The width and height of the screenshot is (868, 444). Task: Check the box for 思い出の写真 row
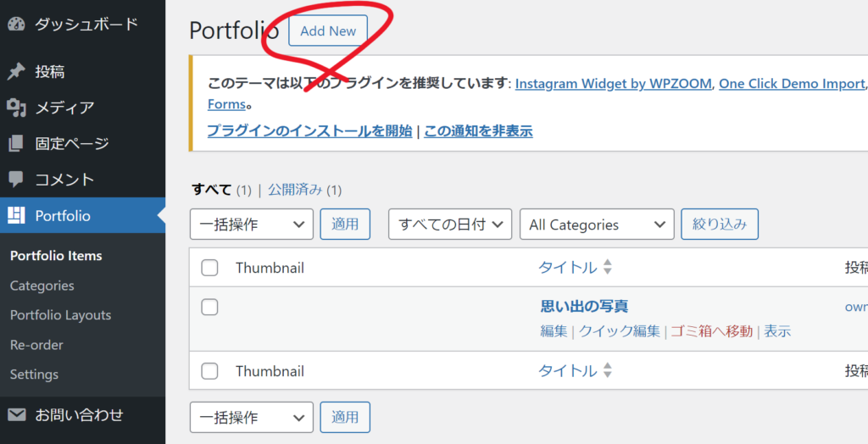pos(209,307)
